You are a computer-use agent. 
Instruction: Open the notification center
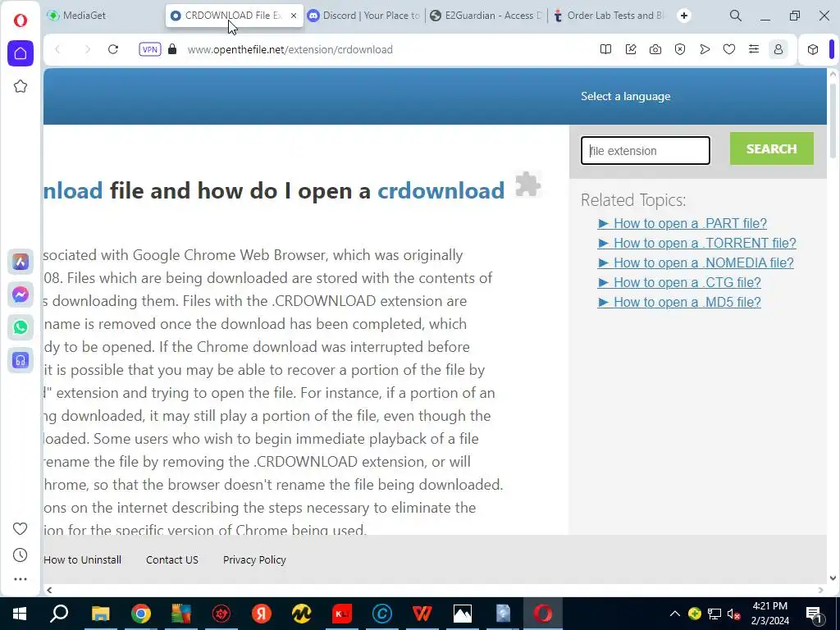815,614
